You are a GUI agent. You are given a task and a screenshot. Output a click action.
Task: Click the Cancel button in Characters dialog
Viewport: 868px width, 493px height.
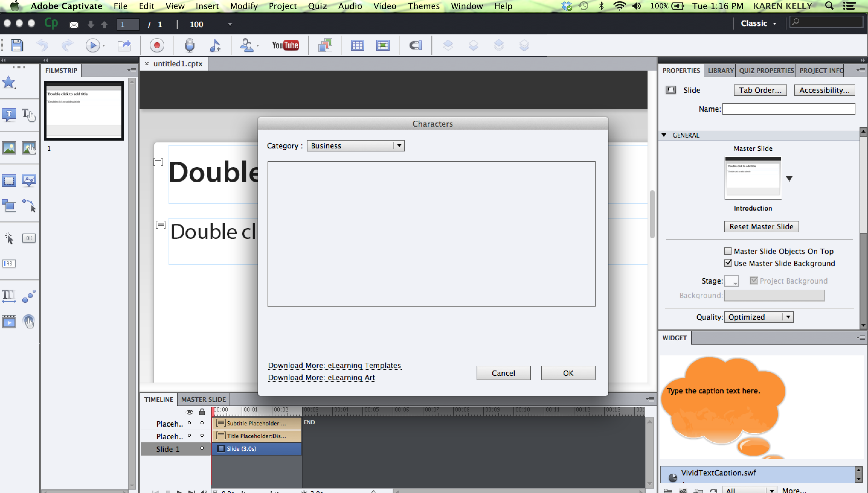pos(503,373)
